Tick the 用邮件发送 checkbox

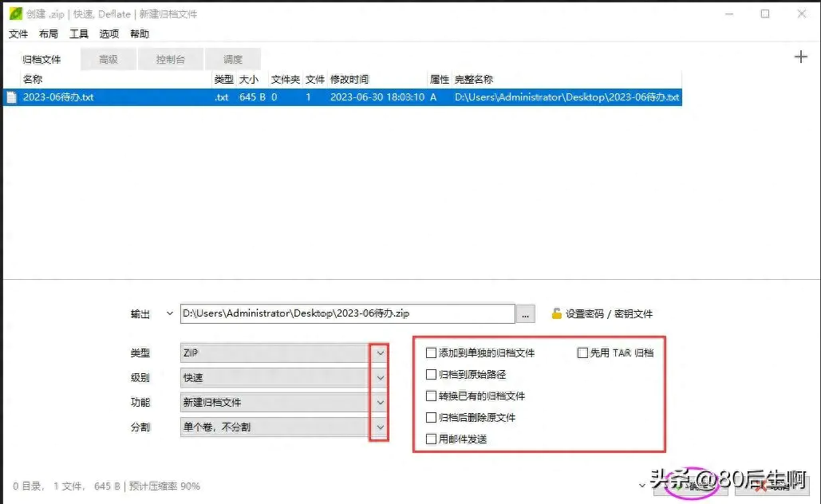point(432,439)
